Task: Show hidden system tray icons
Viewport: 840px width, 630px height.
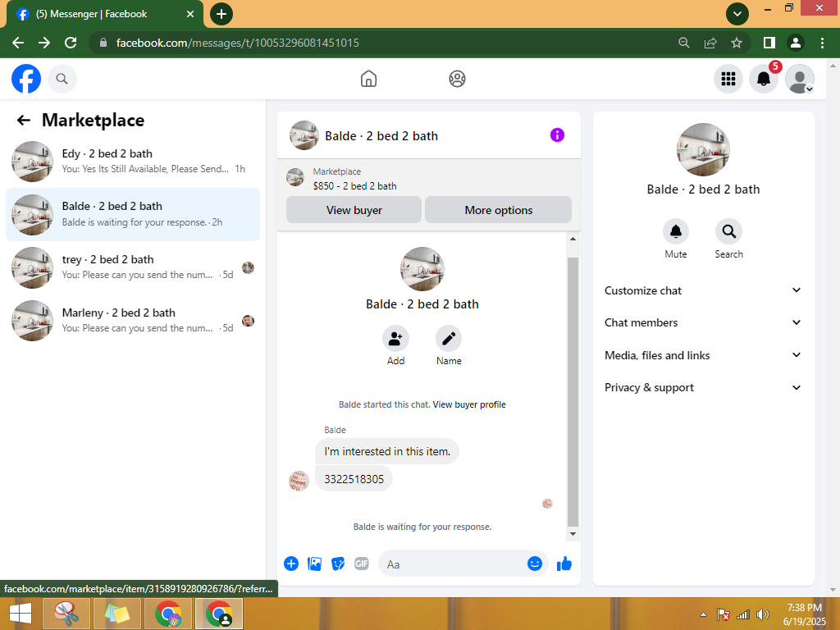Action: [703, 614]
